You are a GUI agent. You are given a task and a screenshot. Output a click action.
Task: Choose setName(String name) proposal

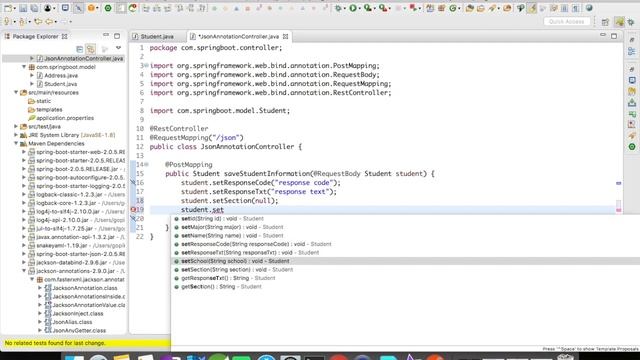[405, 236]
